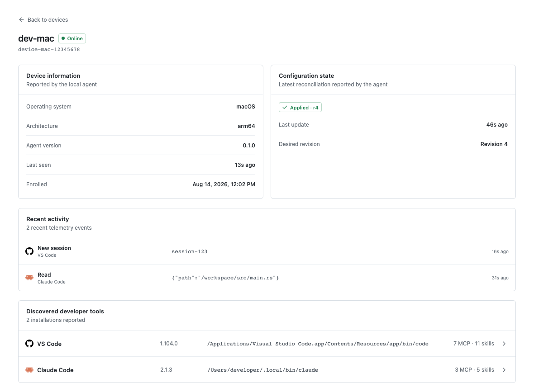The image size is (534, 392).
Task: Open the New session activity entry
Action: point(267,251)
